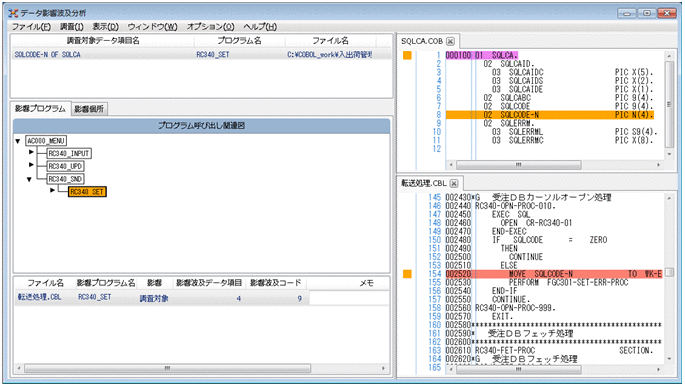Screen dimensions: 685x387
Task: Click the highlighted 01 SQLCA line 1
Action: point(481,55)
